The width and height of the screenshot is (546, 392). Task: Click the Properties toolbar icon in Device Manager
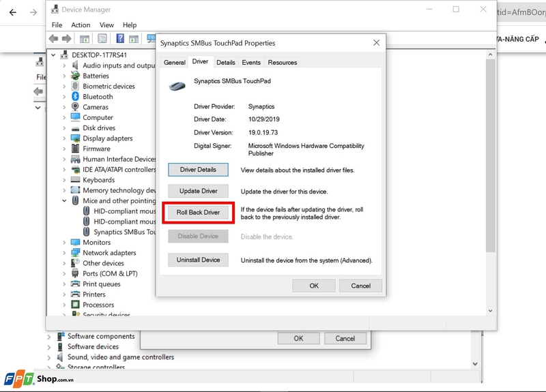[x=102, y=38]
